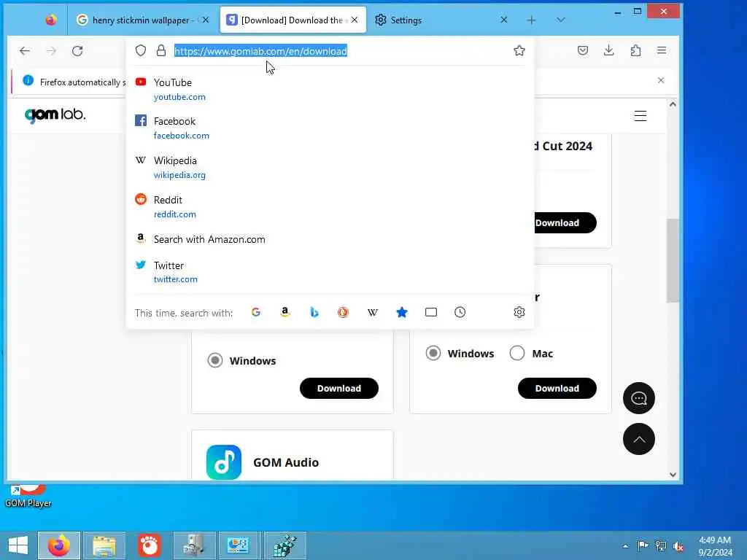
Task: Click Download in the Windows/Mac card
Action: pos(557,389)
